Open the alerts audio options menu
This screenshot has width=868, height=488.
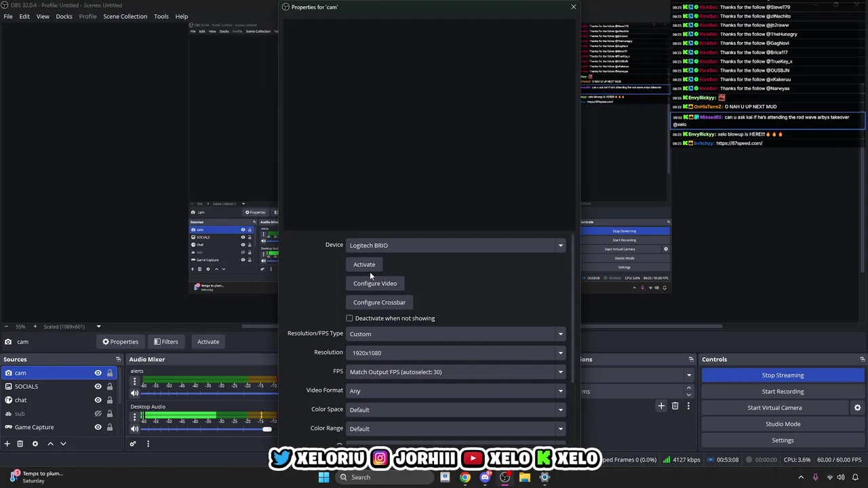[134, 382]
